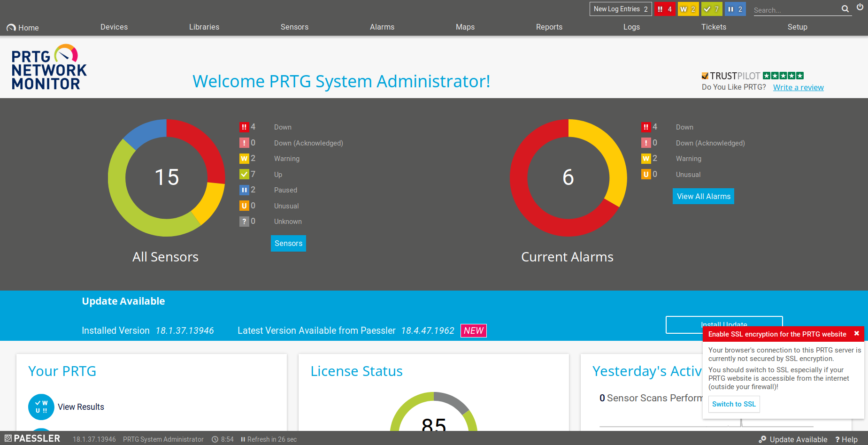Focus the Search input field

point(796,10)
